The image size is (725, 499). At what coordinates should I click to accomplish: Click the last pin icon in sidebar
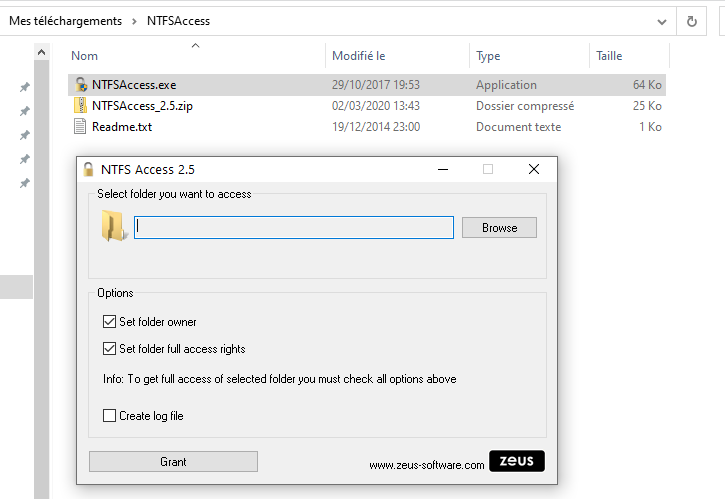coord(25,183)
